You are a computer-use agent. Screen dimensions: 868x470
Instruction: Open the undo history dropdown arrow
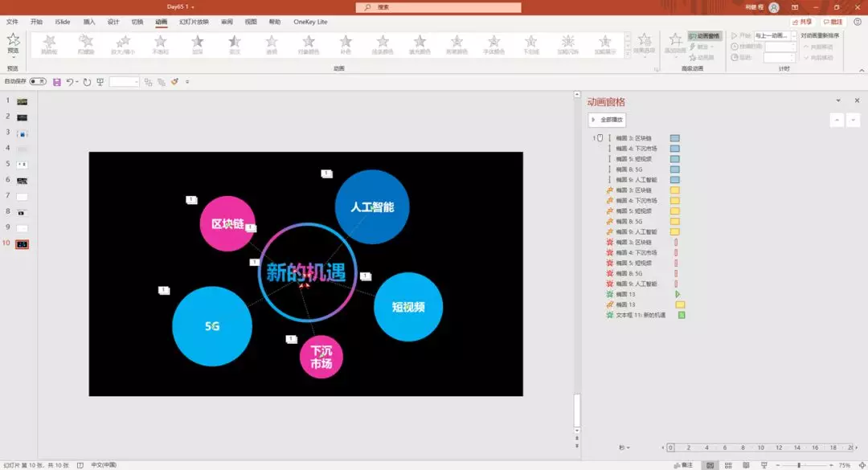click(x=77, y=82)
